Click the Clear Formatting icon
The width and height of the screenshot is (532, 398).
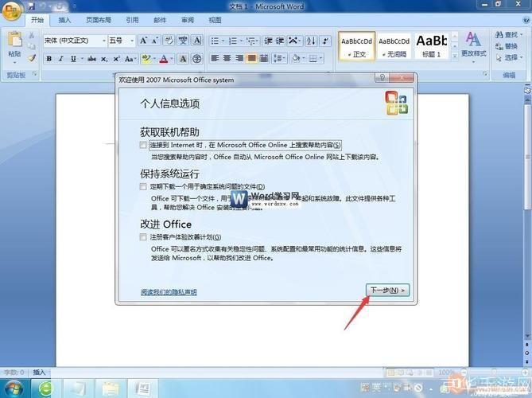click(x=169, y=41)
